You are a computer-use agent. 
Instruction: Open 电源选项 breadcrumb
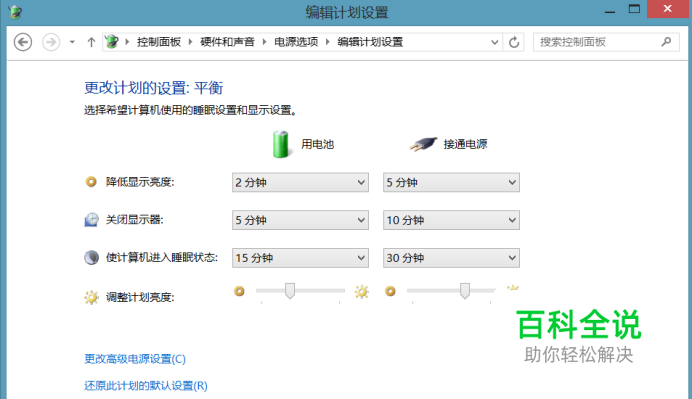[296, 42]
